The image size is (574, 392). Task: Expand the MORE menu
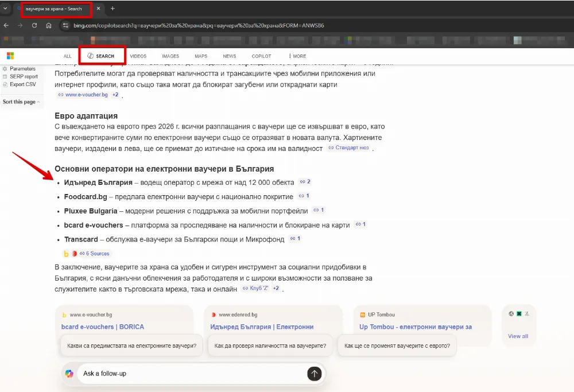click(297, 56)
